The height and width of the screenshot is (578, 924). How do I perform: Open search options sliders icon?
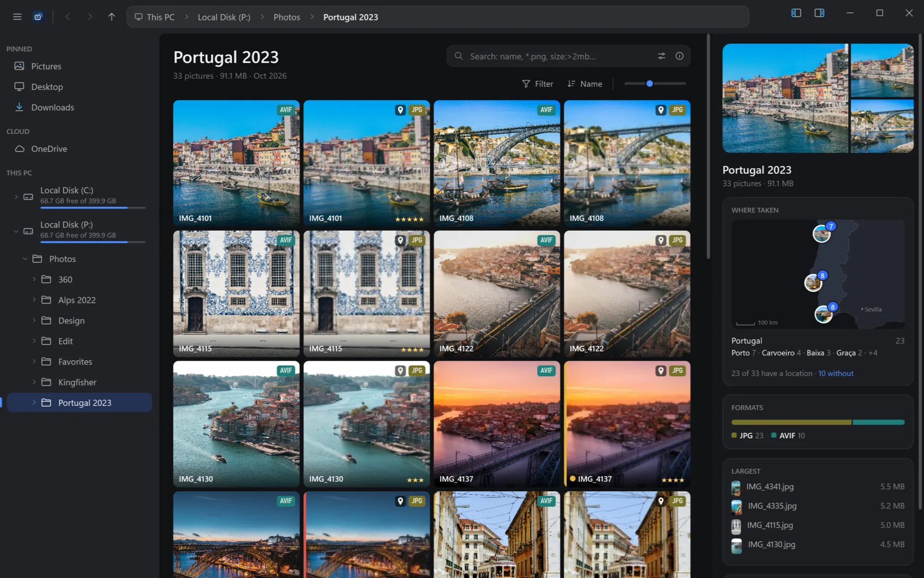[x=661, y=56]
